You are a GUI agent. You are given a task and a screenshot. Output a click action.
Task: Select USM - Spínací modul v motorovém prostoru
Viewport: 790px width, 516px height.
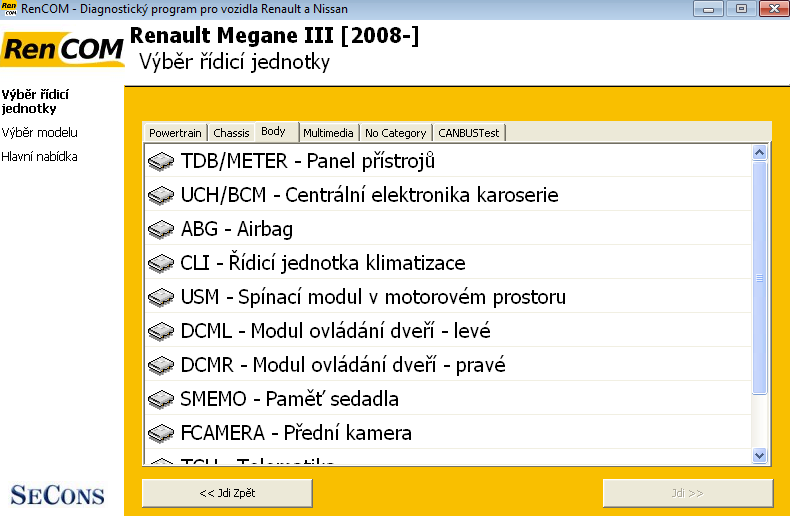pos(448,297)
